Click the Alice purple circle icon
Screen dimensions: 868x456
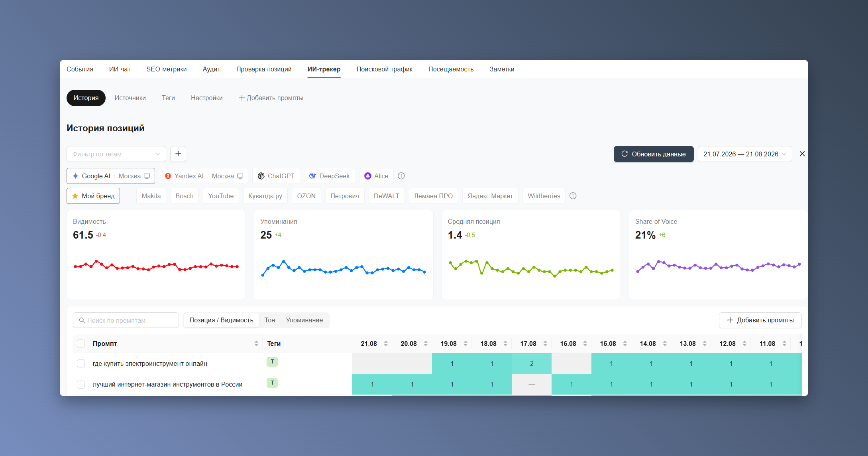tap(368, 176)
